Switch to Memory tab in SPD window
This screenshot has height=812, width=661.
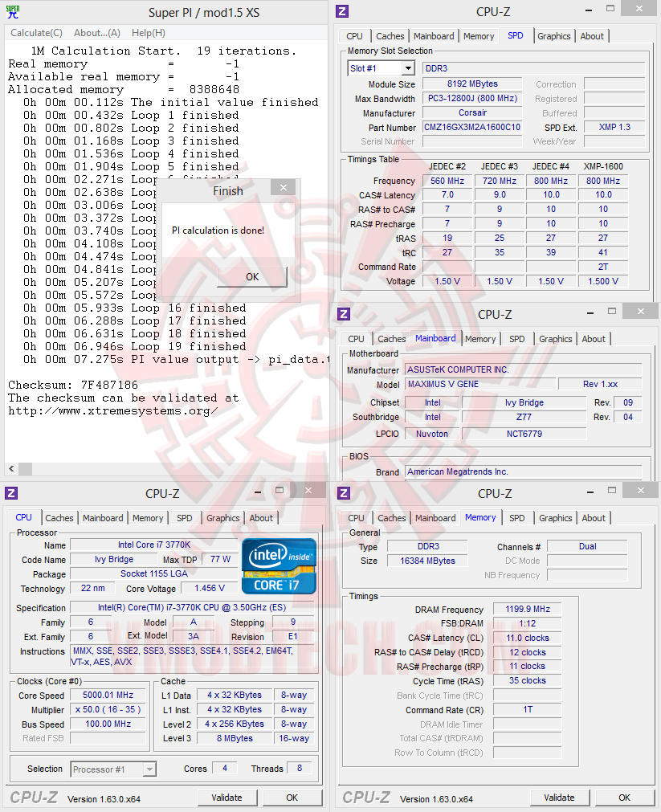pyautogui.click(x=479, y=36)
